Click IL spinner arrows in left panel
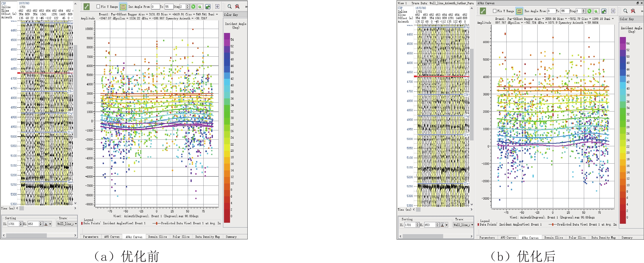The height and width of the screenshot is (263, 644). tap(21, 224)
